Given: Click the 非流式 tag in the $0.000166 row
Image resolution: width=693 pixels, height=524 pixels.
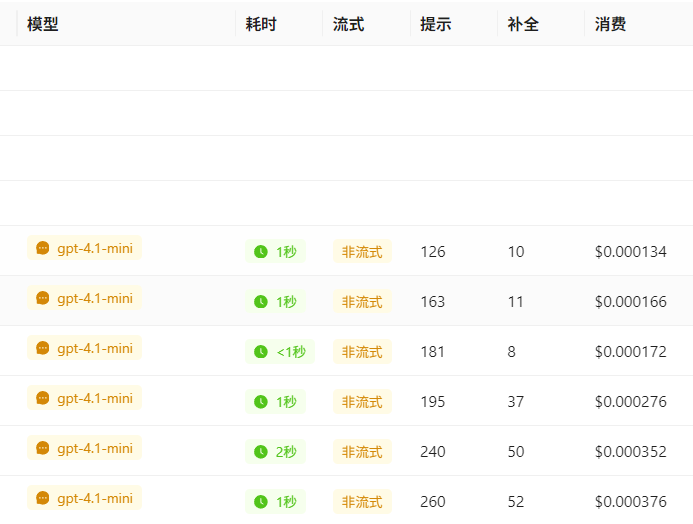Looking at the screenshot, I should pyautogui.click(x=362, y=301).
